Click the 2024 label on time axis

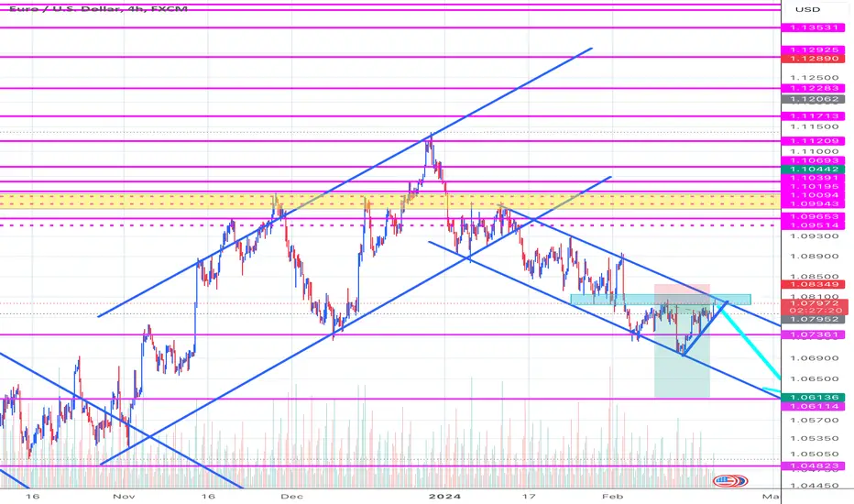click(444, 497)
